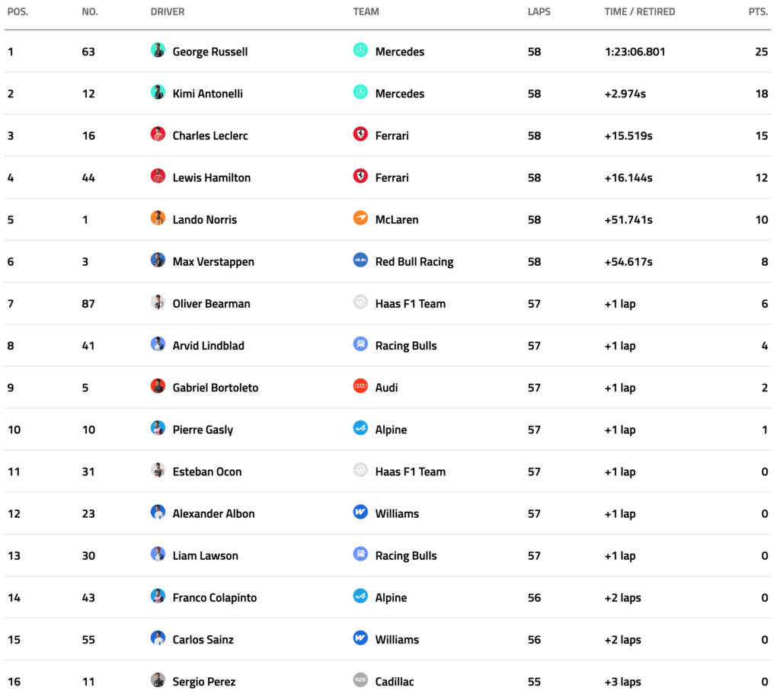This screenshot has width=780, height=700.
Task: Click the Williams logo in Alexander Albon's row
Action: [x=360, y=513]
